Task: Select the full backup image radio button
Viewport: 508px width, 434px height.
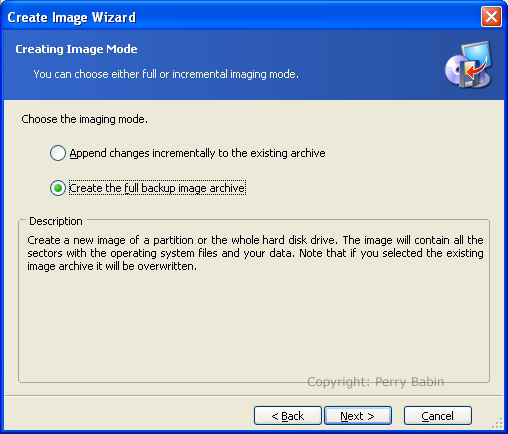Action: [x=58, y=188]
